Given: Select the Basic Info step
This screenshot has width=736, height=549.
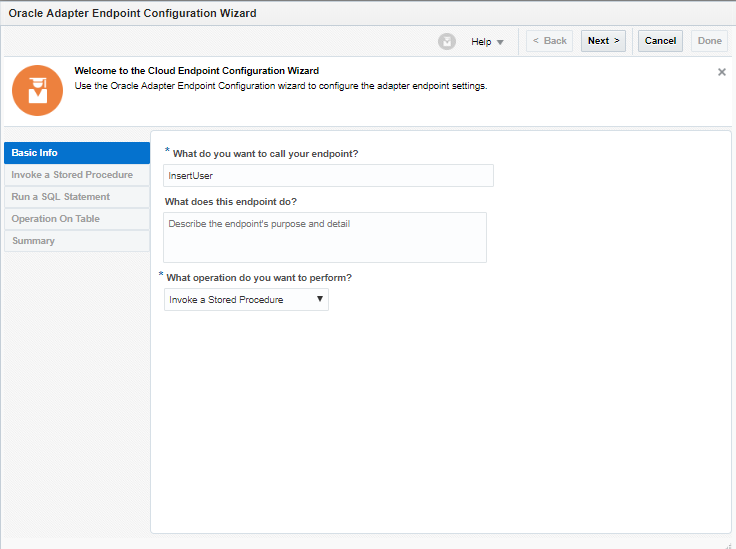Looking at the screenshot, I should tap(77, 153).
